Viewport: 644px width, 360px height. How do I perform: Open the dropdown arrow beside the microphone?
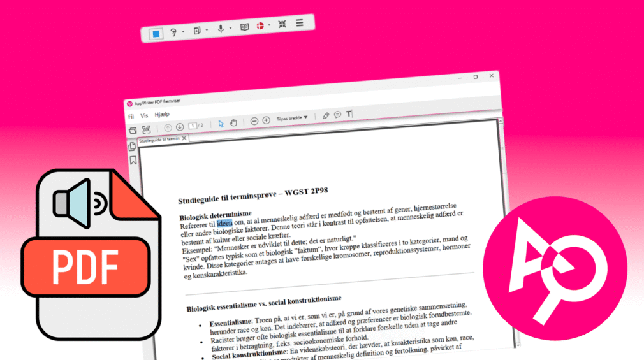click(x=230, y=29)
